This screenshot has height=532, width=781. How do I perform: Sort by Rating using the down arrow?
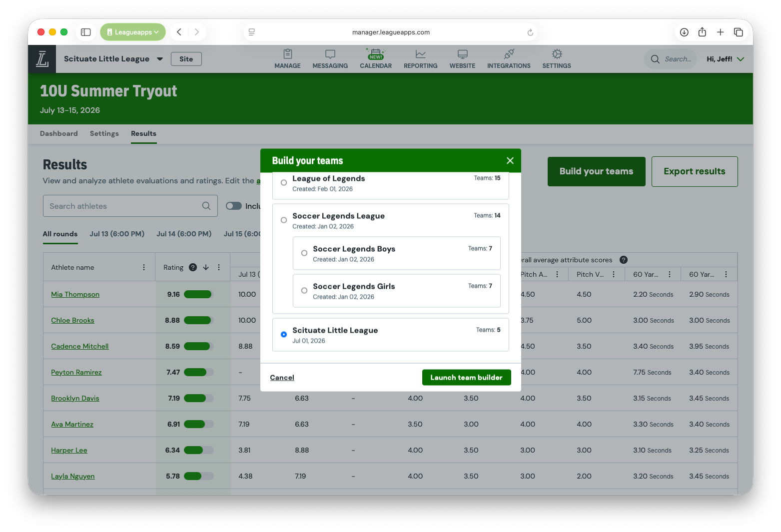click(206, 267)
